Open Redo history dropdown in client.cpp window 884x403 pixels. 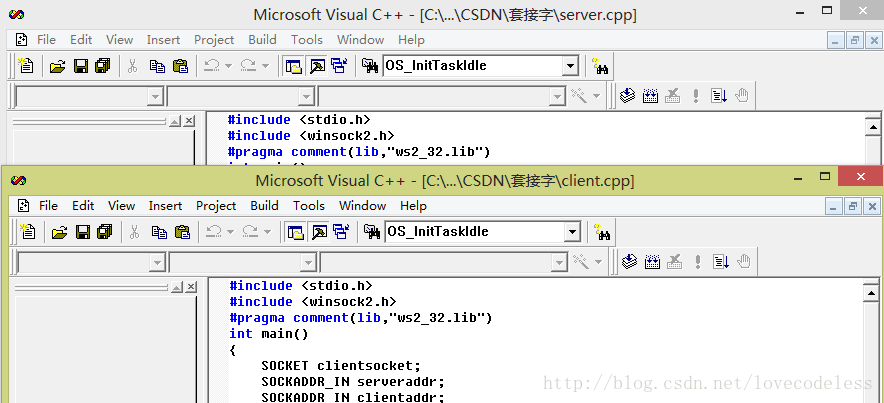267,232
